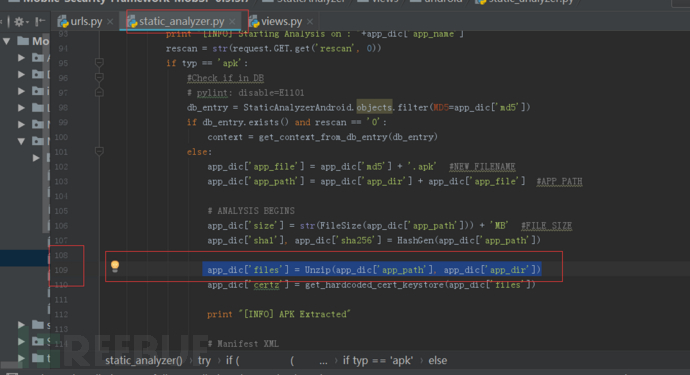Toggle code fold marker at line 97

(99, 92)
